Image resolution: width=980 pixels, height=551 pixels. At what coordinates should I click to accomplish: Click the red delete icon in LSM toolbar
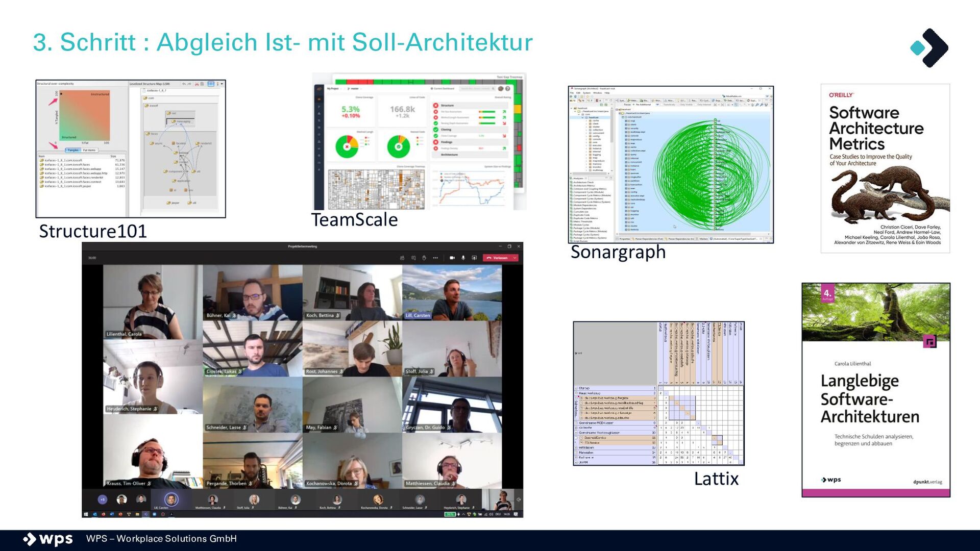pyautogui.click(x=197, y=84)
